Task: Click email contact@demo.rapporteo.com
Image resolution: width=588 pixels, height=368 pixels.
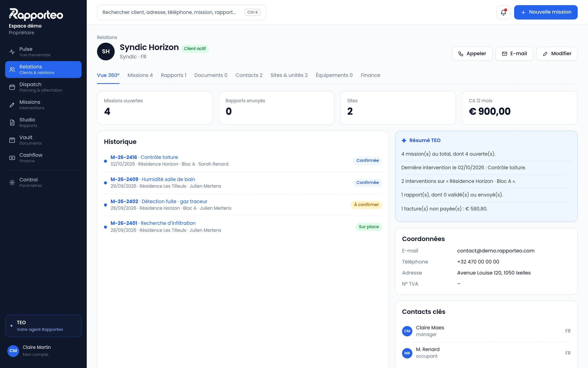Action: 496,251
